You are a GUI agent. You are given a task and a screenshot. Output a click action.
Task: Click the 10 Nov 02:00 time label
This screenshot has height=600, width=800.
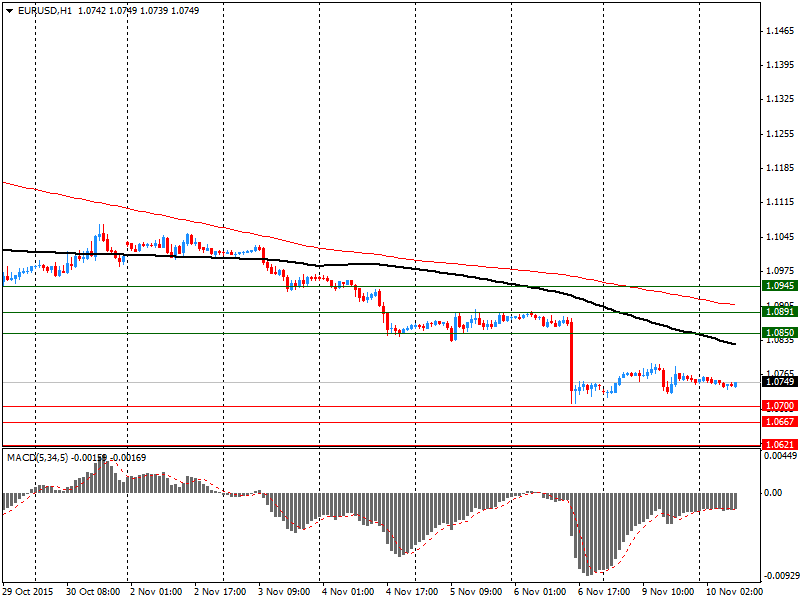[734, 592]
